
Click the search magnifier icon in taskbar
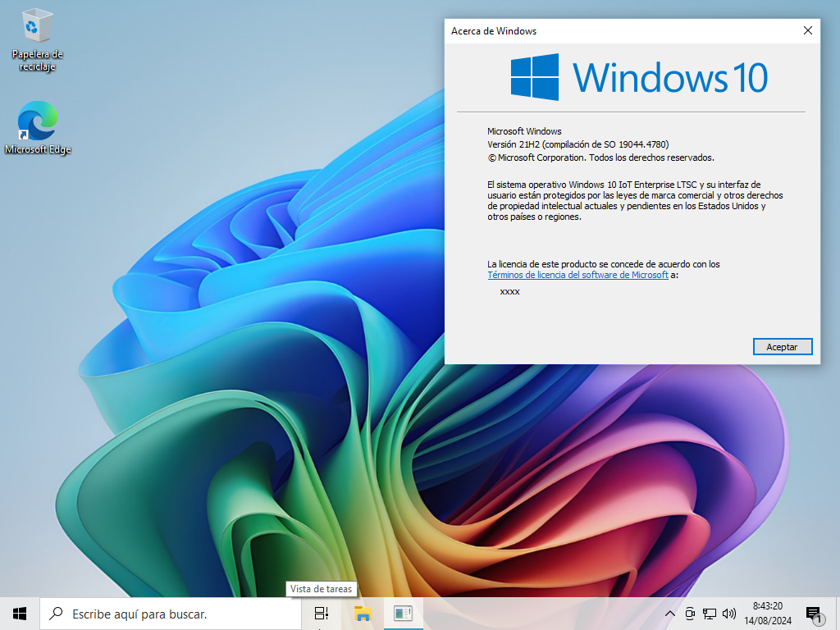(57, 614)
